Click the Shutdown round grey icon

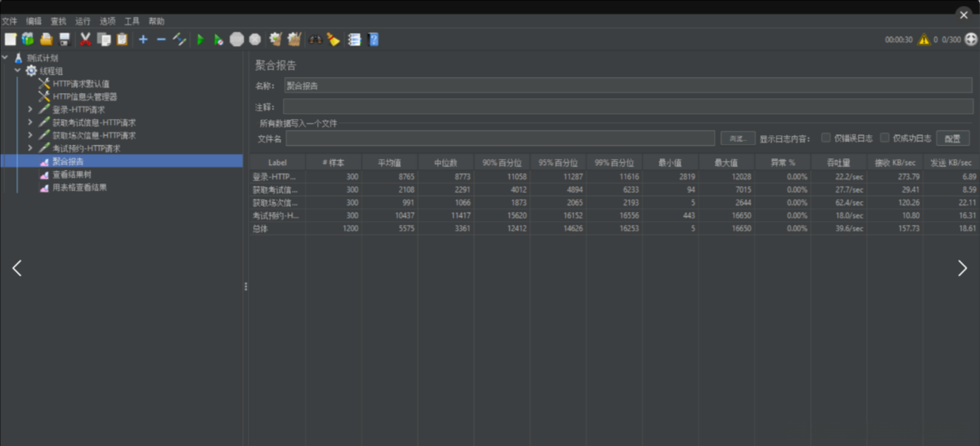(x=255, y=39)
